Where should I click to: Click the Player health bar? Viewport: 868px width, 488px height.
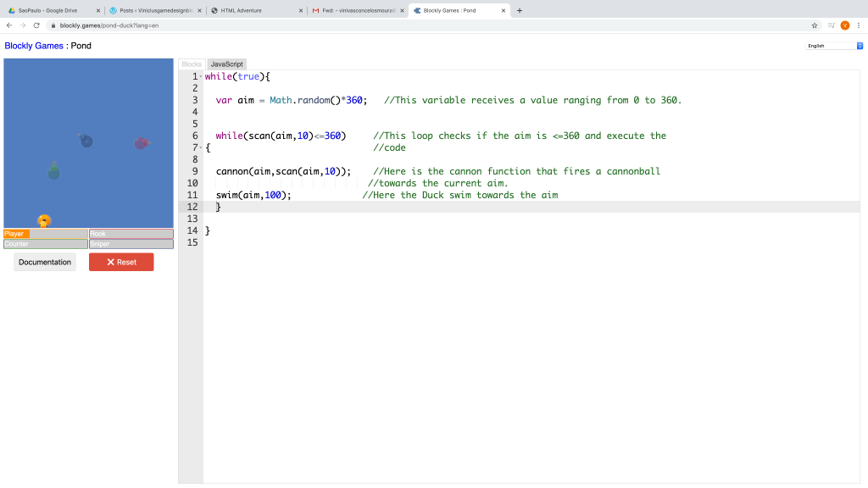point(46,234)
